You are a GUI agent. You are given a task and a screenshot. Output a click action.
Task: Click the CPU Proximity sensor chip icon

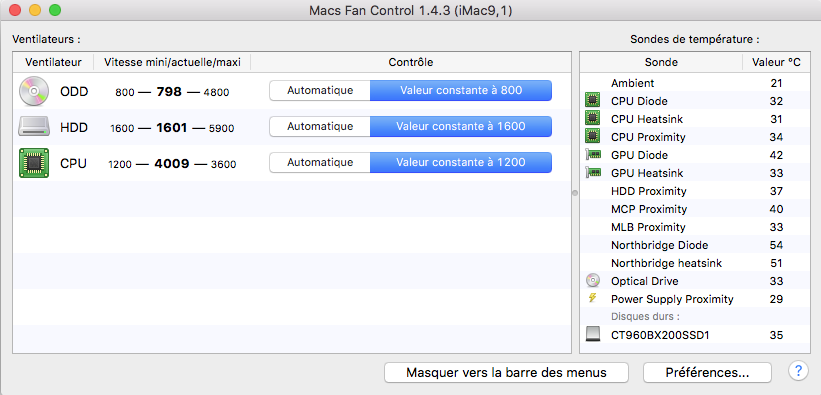click(592, 137)
